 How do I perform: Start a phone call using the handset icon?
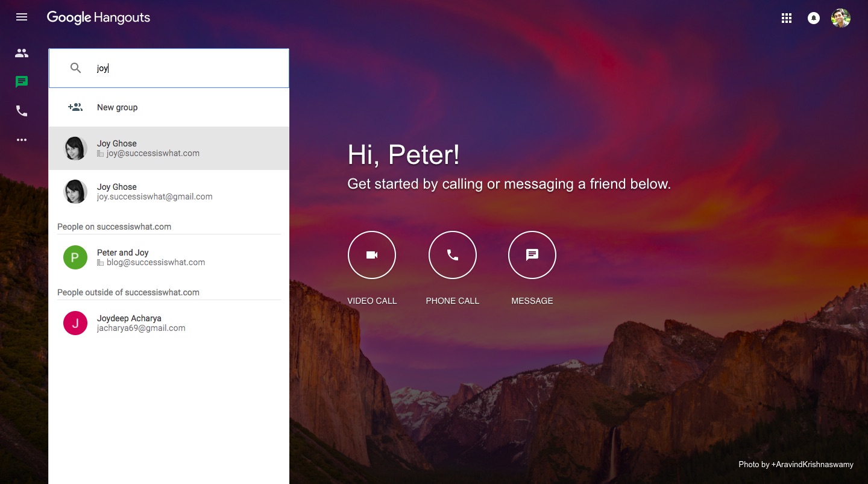(452, 255)
